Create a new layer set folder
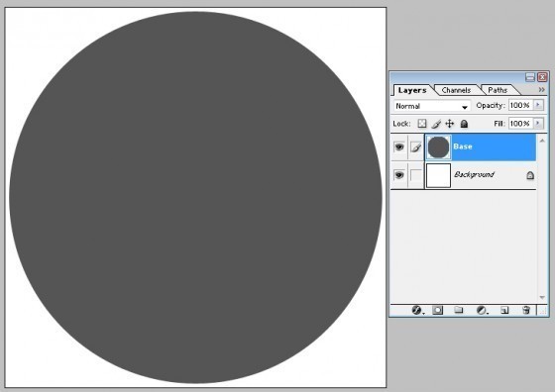 [459, 311]
